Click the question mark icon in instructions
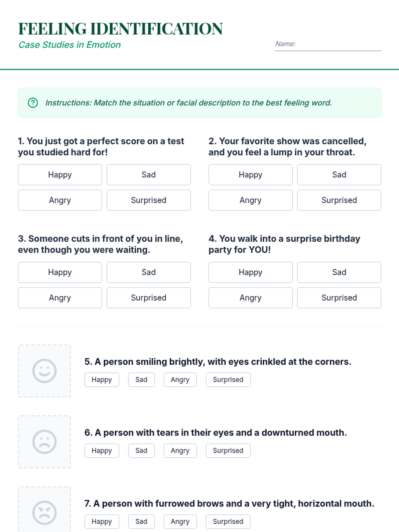 click(x=33, y=103)
